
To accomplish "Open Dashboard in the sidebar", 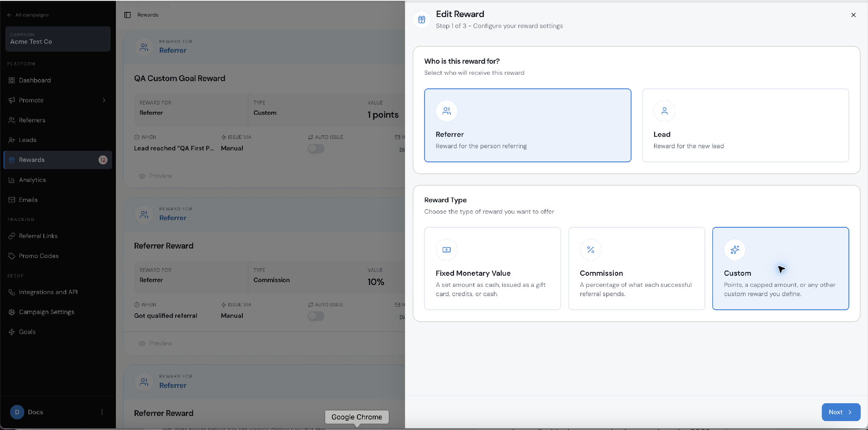I will pyautogui.click(x=58, y=80).
